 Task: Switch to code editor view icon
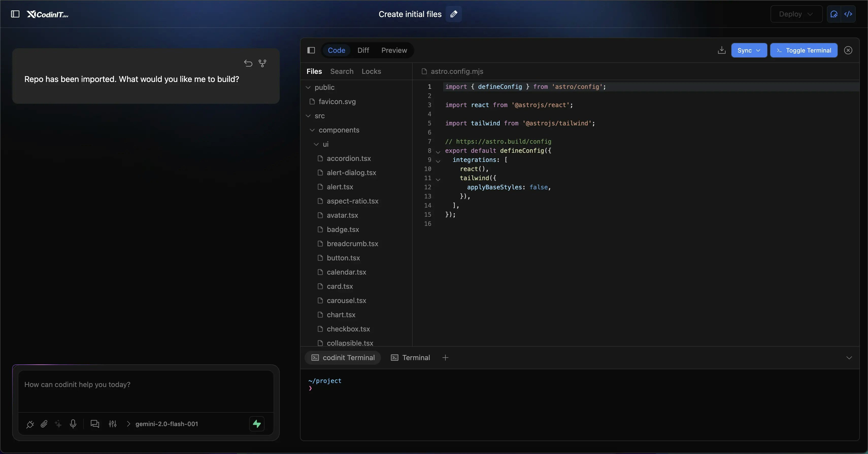point(848,14)
